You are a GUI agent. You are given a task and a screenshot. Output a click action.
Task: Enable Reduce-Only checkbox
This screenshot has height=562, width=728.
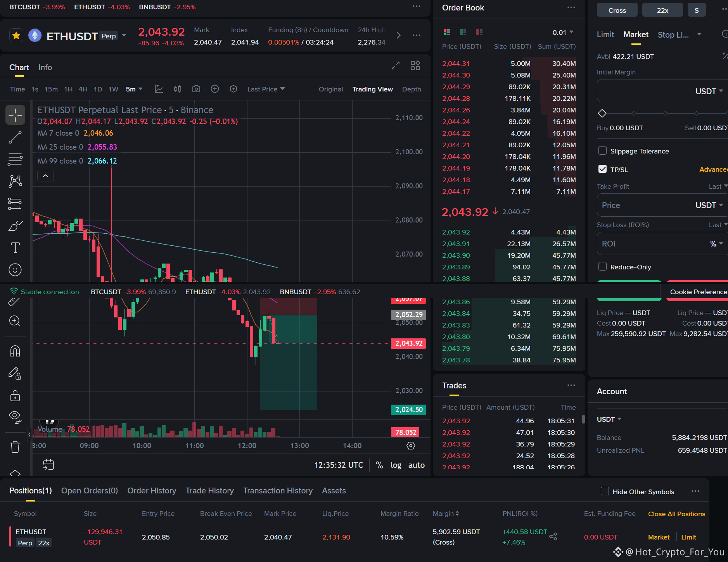[x=602, y=267]
